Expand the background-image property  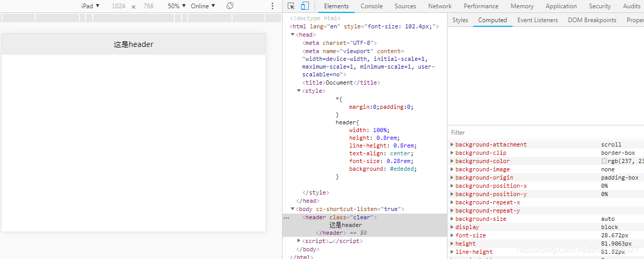tap(452, 169)
